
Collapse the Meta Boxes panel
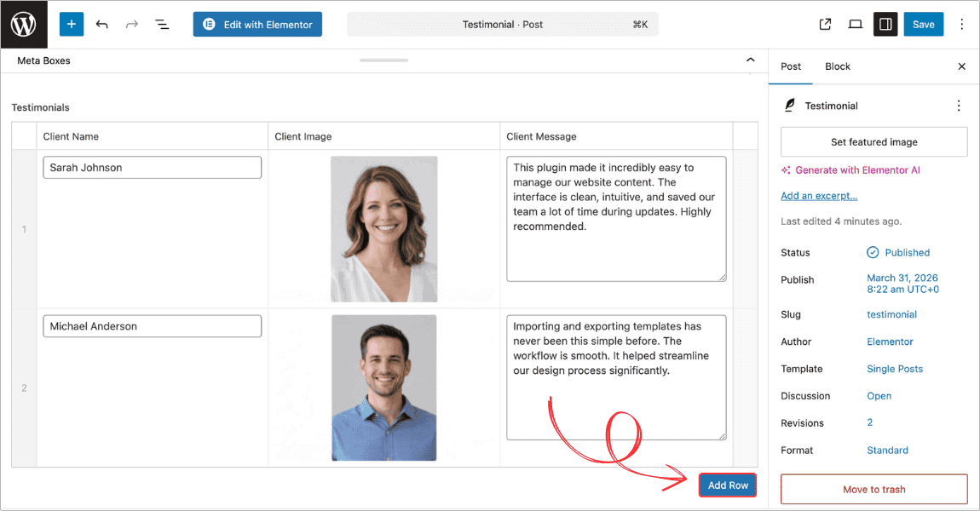point(750,60)
